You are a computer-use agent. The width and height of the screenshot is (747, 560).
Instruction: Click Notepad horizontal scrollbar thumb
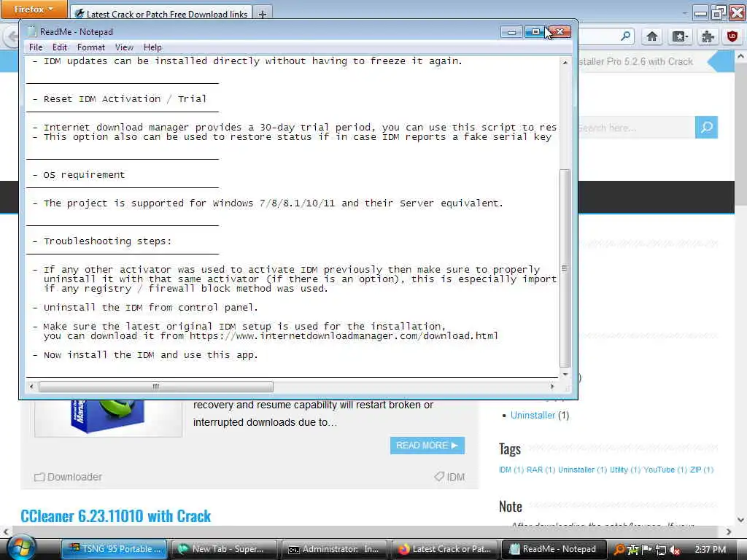(156, 386)
